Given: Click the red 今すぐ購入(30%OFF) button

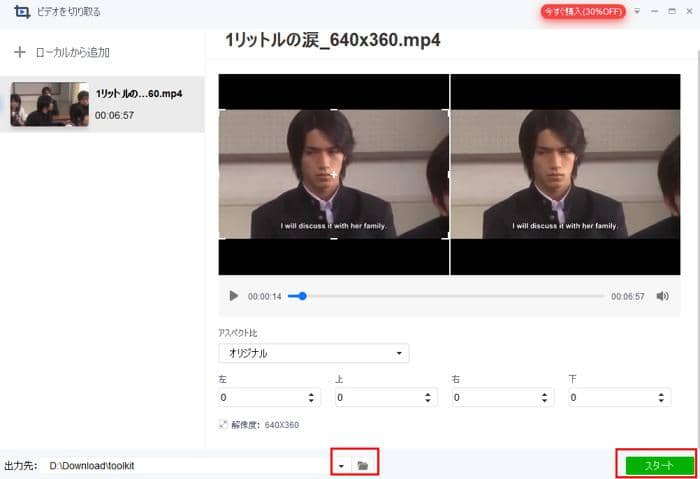Looking at the screenshot, I should 583,12.
